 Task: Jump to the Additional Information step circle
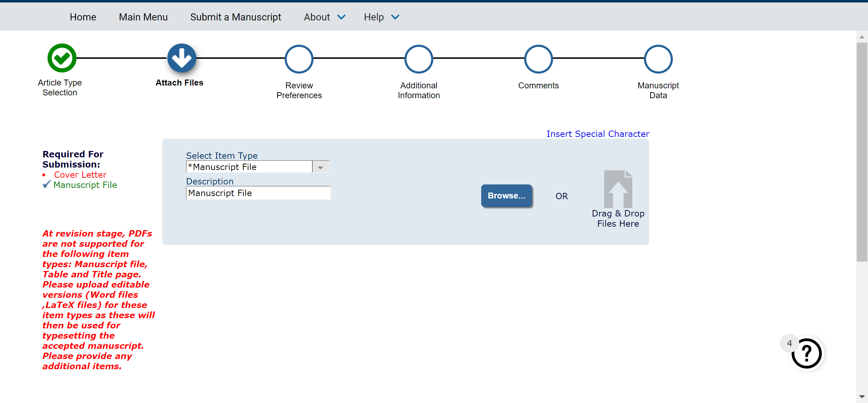[418, 59]
